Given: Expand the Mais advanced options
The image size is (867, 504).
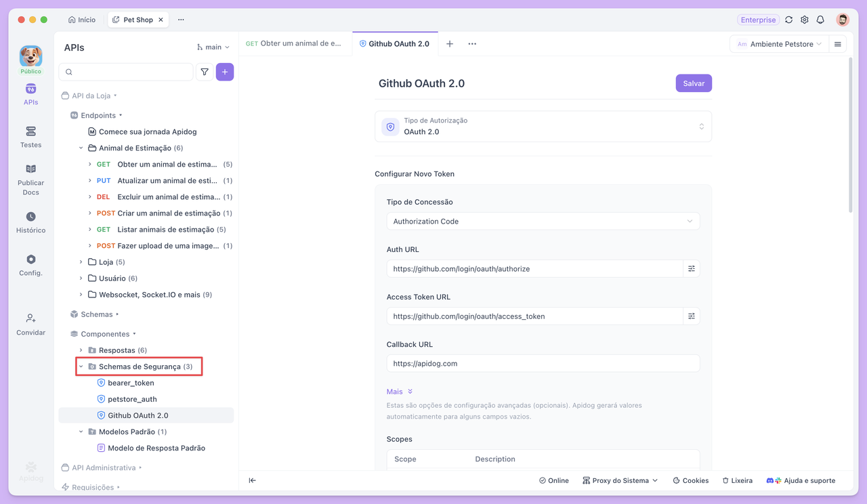Looking at the screenshot, I should click(x=400, y=392).
